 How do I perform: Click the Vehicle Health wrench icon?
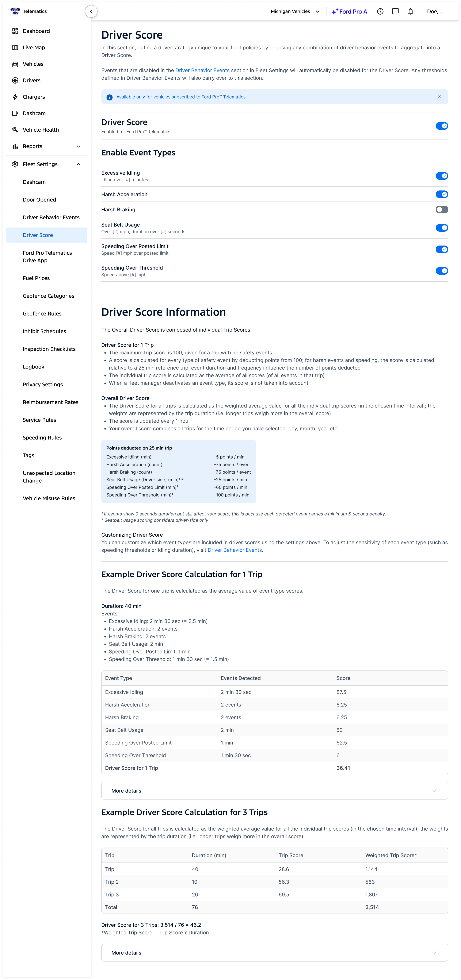pos(15,130)
